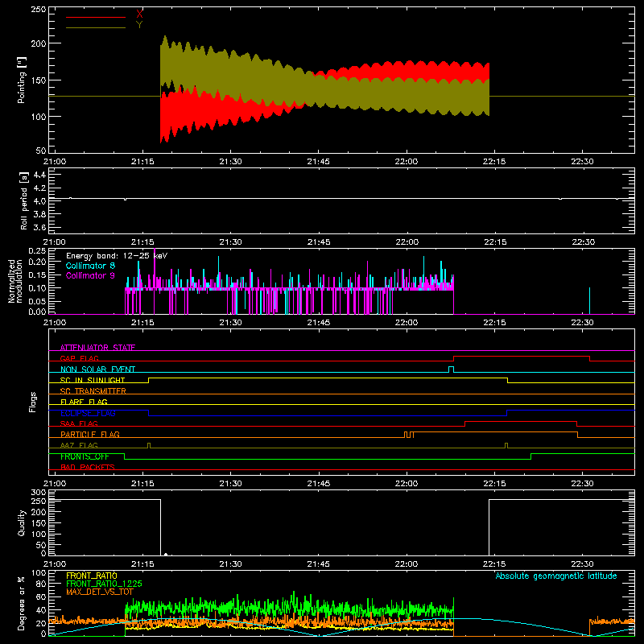Click the 250 tick label on Pointing axis

(39, 10)
